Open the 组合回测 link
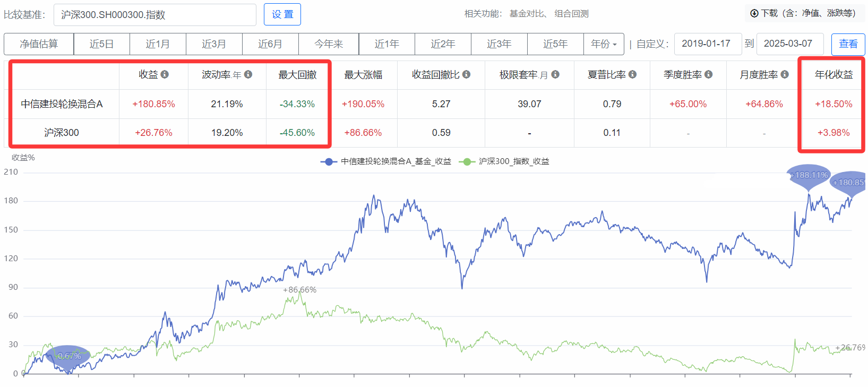 coord(571,14)
